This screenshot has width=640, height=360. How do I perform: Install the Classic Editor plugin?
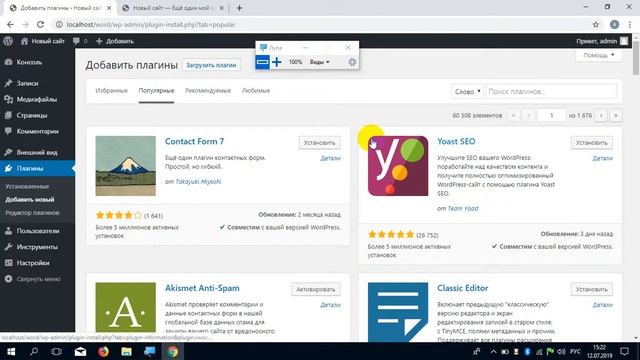(x=591, y=289)
